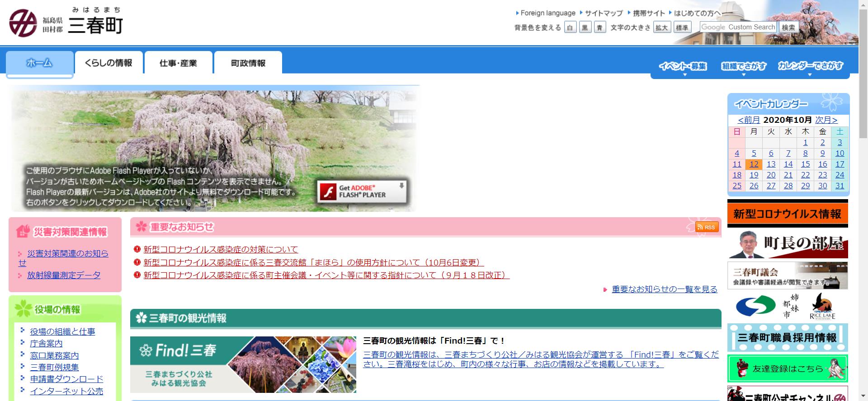Click the Get Adobe Flash Player badge
Screen dimensions: 868x401
(x=362, y=192)
